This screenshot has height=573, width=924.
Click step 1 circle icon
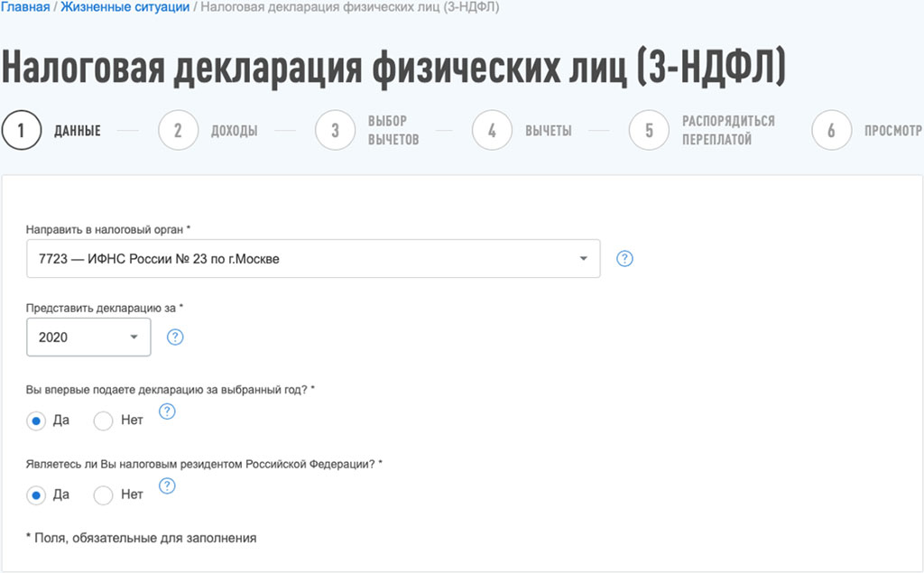pos(22,131)
